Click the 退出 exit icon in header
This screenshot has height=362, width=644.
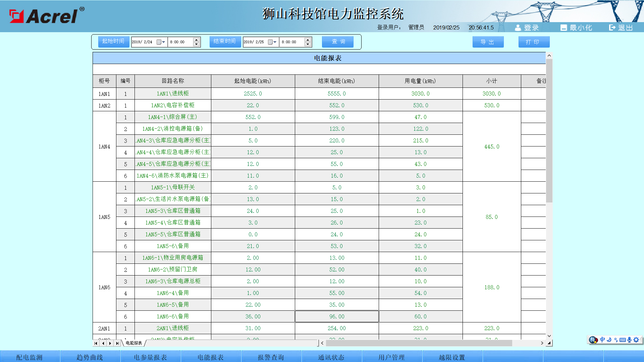(x=612, y=28)
